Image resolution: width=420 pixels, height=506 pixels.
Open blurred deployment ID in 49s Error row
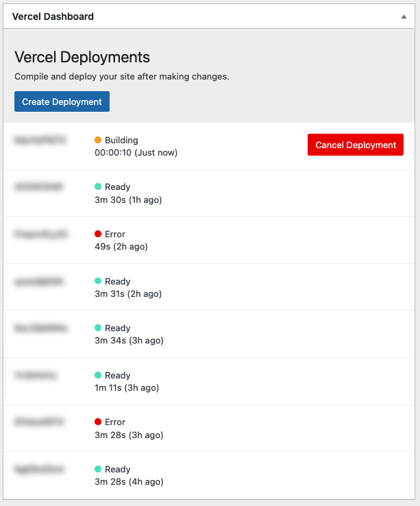click(41, 234)
